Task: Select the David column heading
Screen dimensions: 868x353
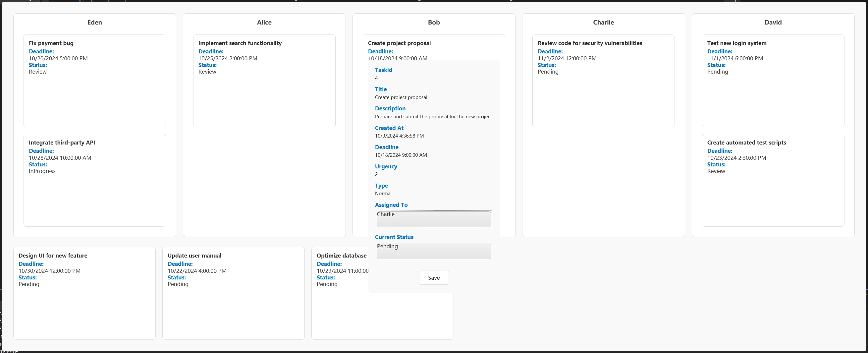Action: coord(773,22)
